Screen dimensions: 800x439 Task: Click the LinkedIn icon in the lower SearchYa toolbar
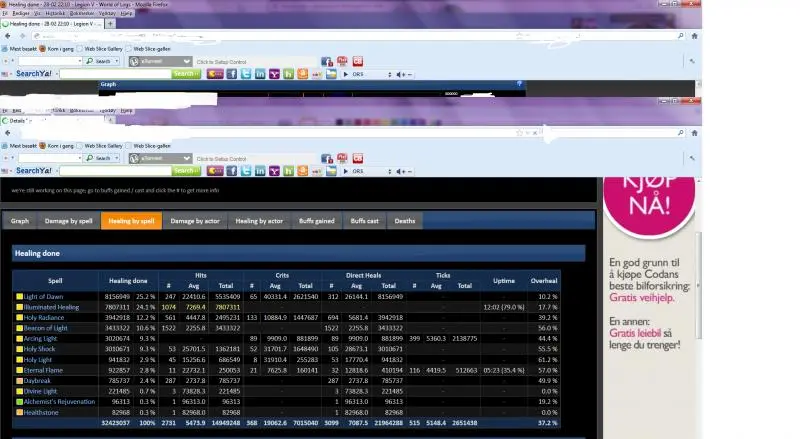[x=260, y=172]
